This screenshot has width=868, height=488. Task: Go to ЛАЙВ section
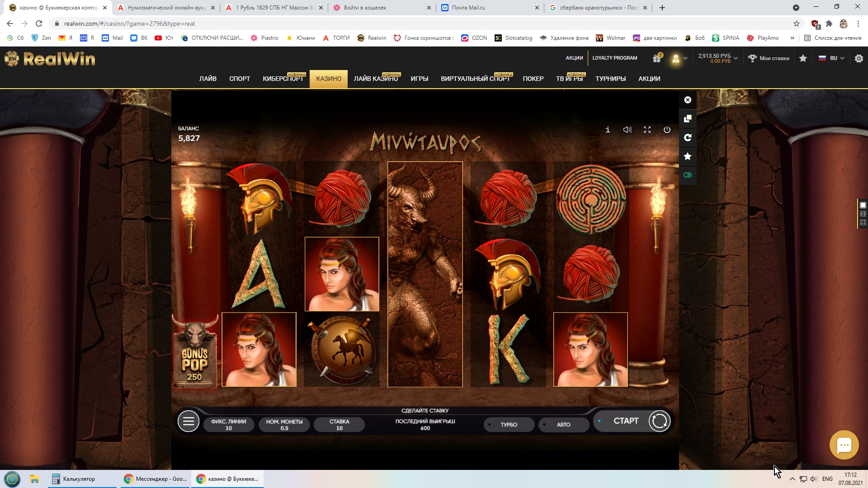pyautogui.click(x=208, y=79)
